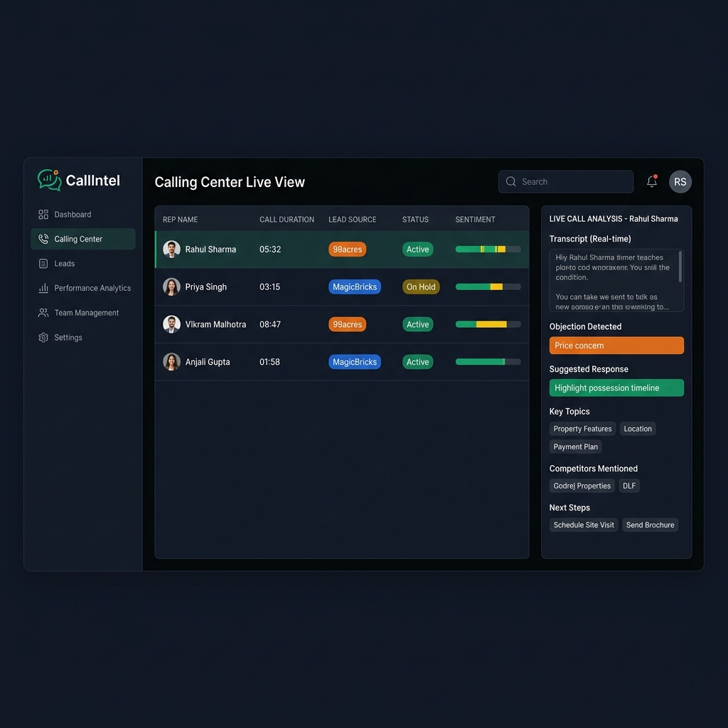Screen dimensions: 728x728
Task: Click the CallIntel chat bubble logo
Action: 49,180
